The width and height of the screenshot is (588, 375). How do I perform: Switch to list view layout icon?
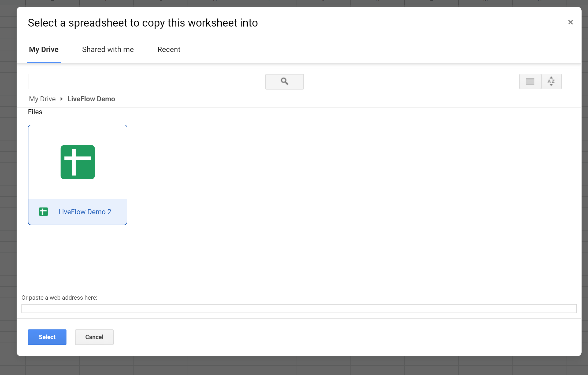pos(530,81)
